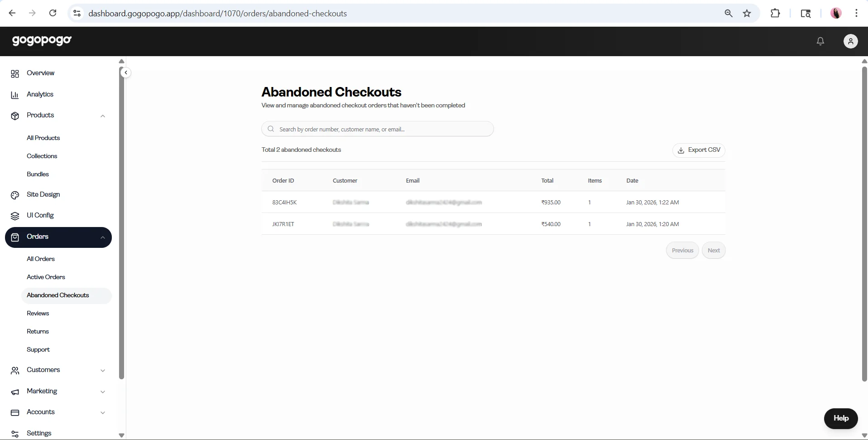868x440 pixels.
Task: Open All Products in the sidebar
Action: click(43, 138)
